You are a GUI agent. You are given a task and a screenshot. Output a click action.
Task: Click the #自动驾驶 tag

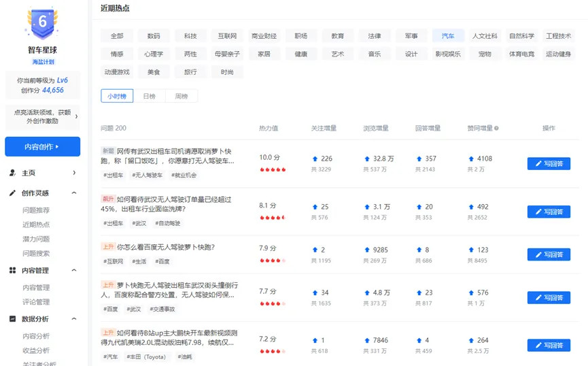pyautogui.click(x=168, y=223)
